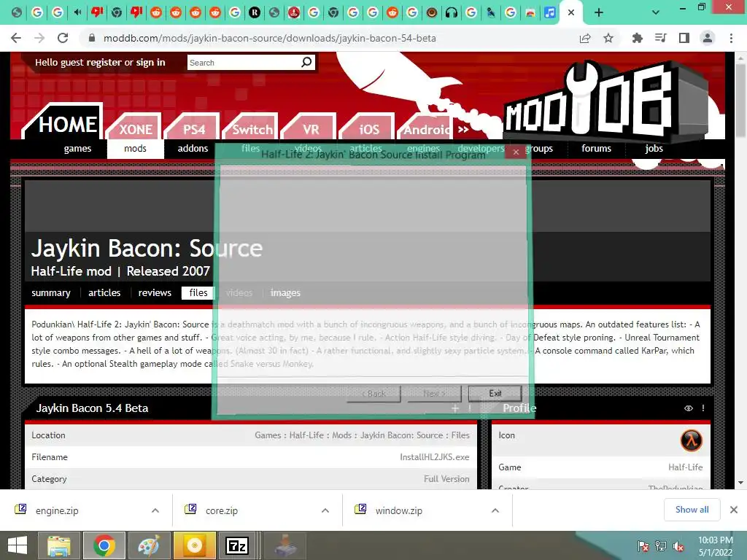Click the page's vertical scrollbar thumb
The width and height of the screenshot is (747, 560).
pyautogui.click(x=741, y=102)
